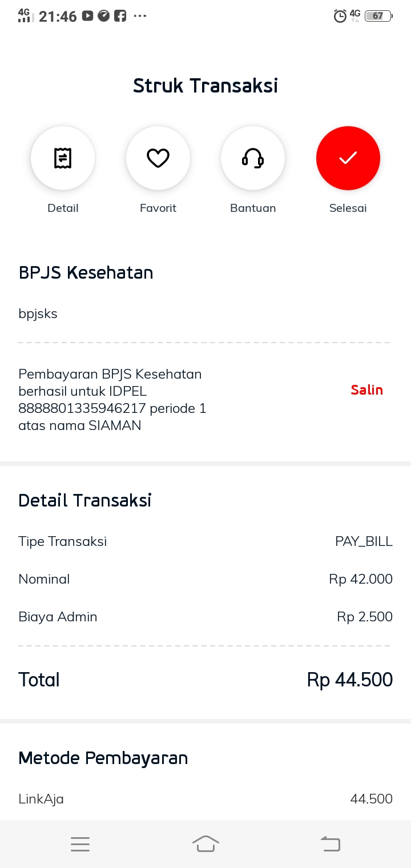Tap the YouTube notification icon in status bar

tap(87, 16)
